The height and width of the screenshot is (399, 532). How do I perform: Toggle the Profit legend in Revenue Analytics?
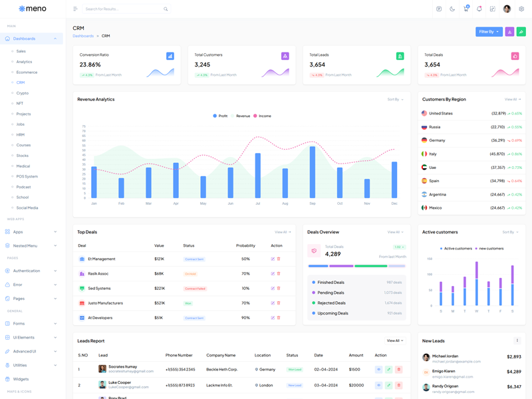pos(219,116)
